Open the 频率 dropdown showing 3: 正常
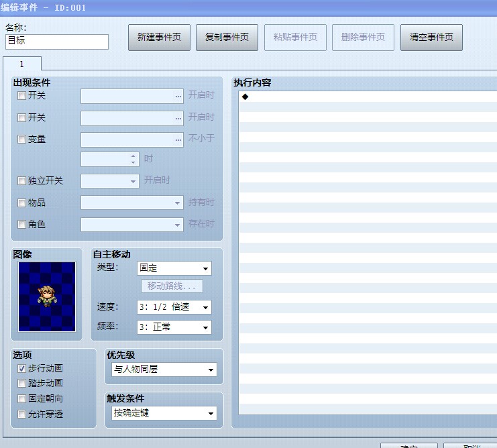The height and width of the screenshot is (448, 497). point(174,327)
